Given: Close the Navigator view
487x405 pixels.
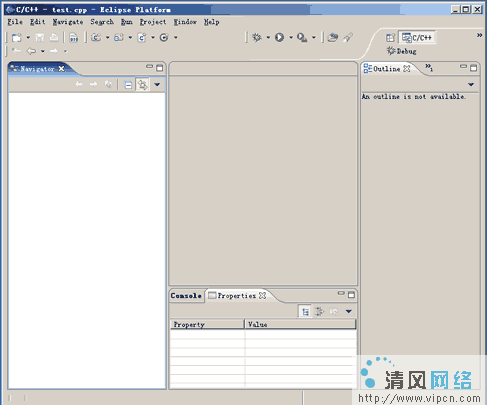Looking at the screenshot, I should 61,69.
